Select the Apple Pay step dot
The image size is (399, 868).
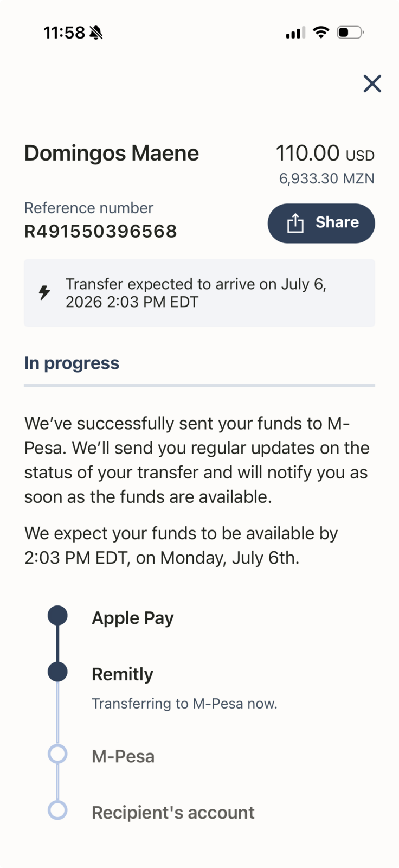pyautogui.click(x=57, y=616)
